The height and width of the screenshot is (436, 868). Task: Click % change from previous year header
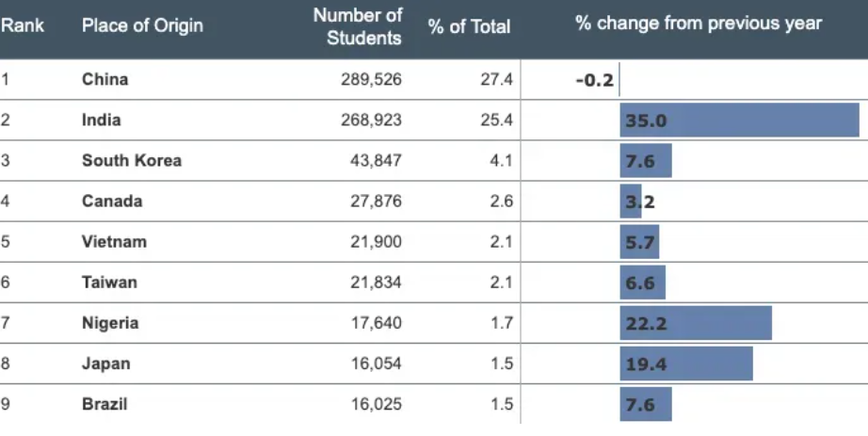coord(699,24)
